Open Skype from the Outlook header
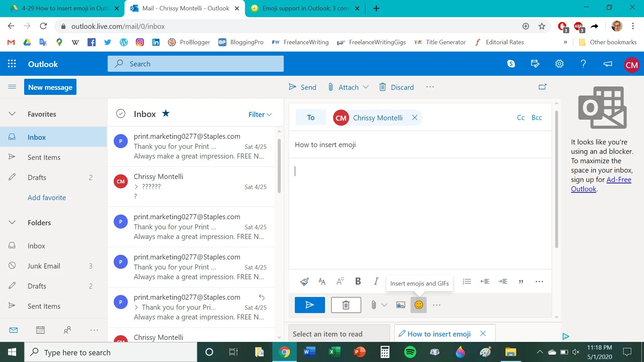Screen dimensions: 644x362 [x=511, y=64]
